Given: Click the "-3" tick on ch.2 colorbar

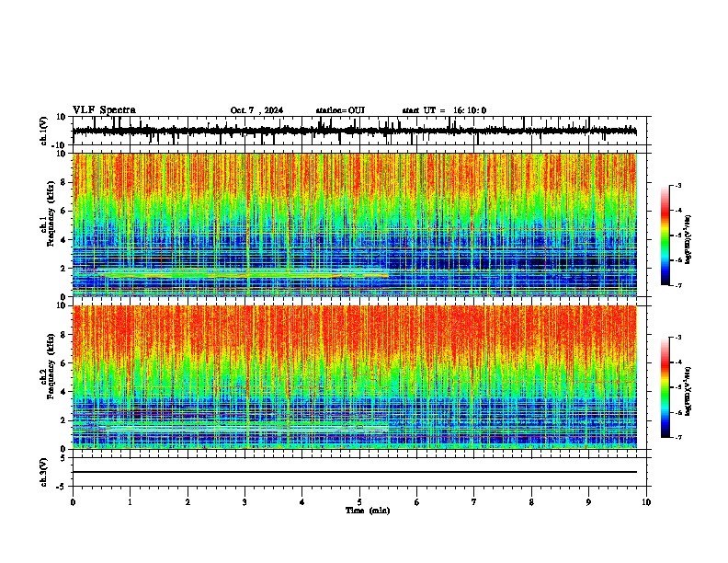Looking at the screenshot, I should pyautogui.click(x=677, y=338).
